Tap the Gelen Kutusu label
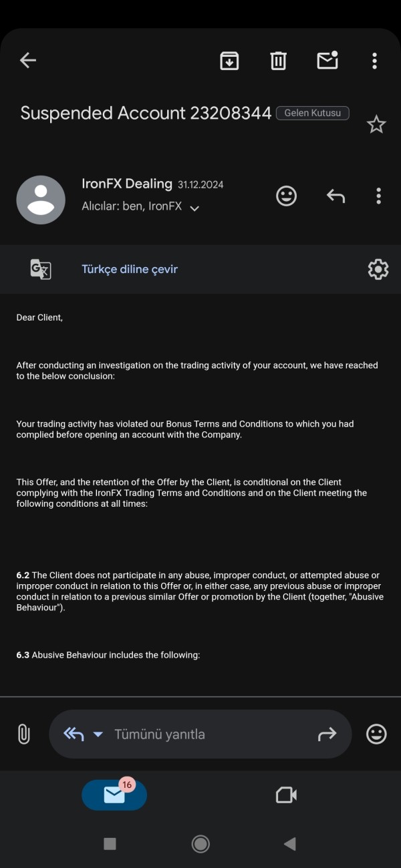This screenshot has height=868, width=401. [x=312, y=113]
